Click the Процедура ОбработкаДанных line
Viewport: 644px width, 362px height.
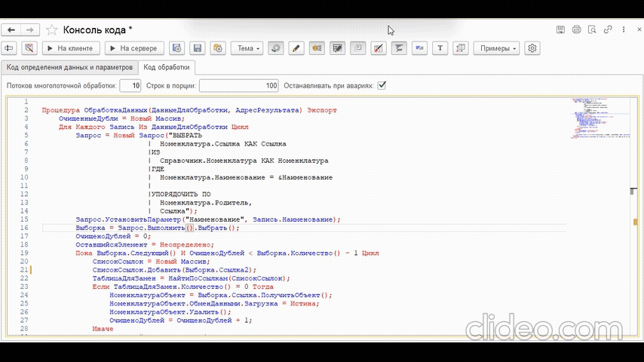tap(189, 110)
